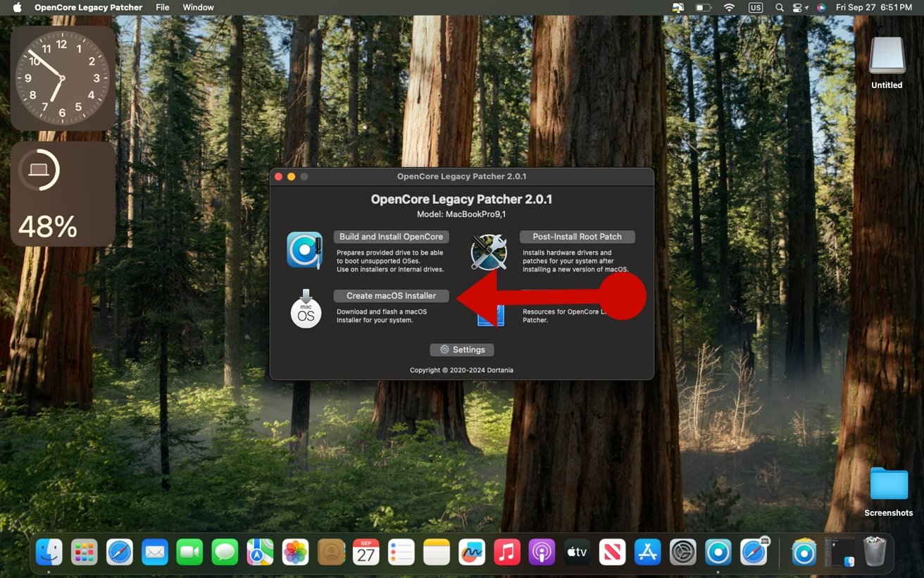
Task: Minimize the OpenCore Legacy Patcher window
Action: tap(291, 176)
